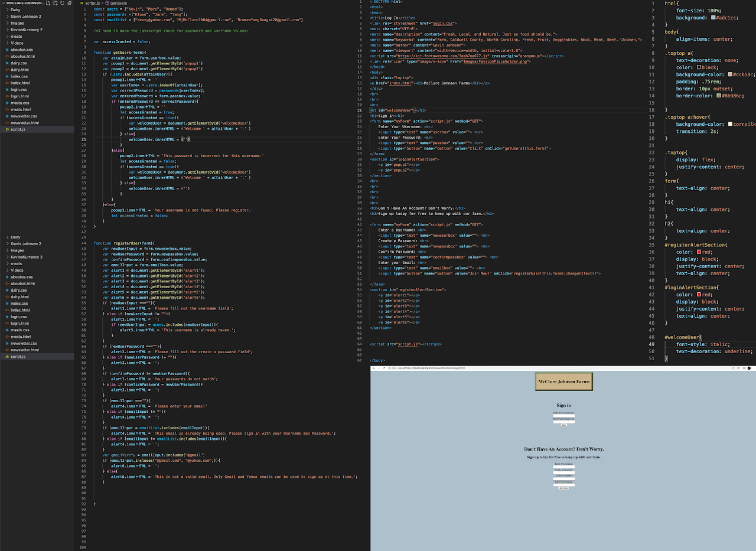Select script.js in the editor breadcrumb
The image size is (756, 551).
93,3
